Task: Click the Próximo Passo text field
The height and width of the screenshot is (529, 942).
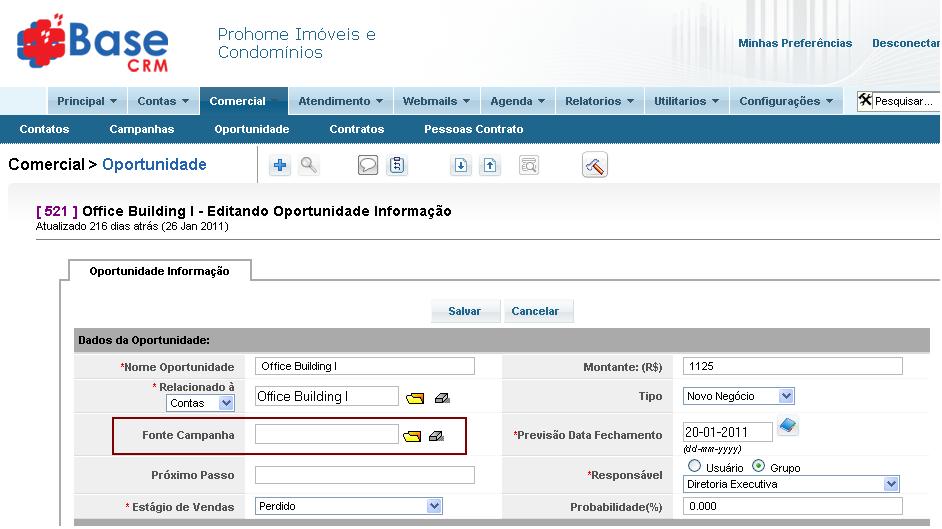Action: pyautogui.click(x=365, y=475)
